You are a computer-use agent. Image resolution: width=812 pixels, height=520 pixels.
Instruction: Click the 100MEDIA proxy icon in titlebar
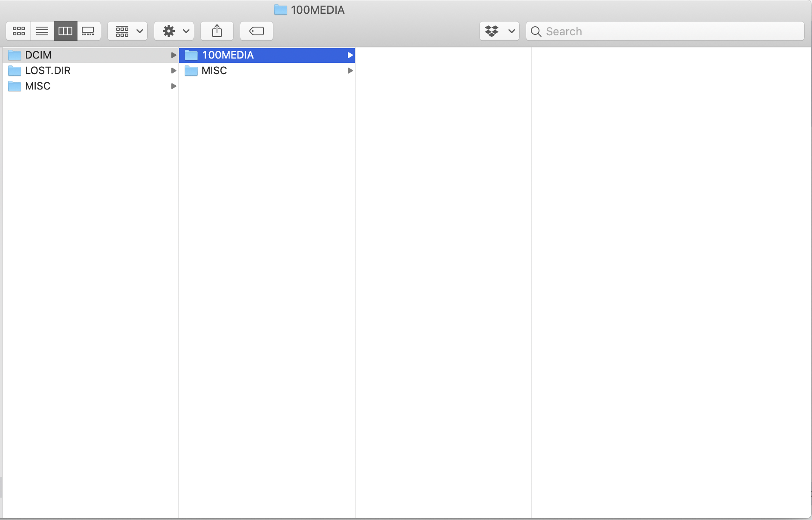click(x=280, y=9)
